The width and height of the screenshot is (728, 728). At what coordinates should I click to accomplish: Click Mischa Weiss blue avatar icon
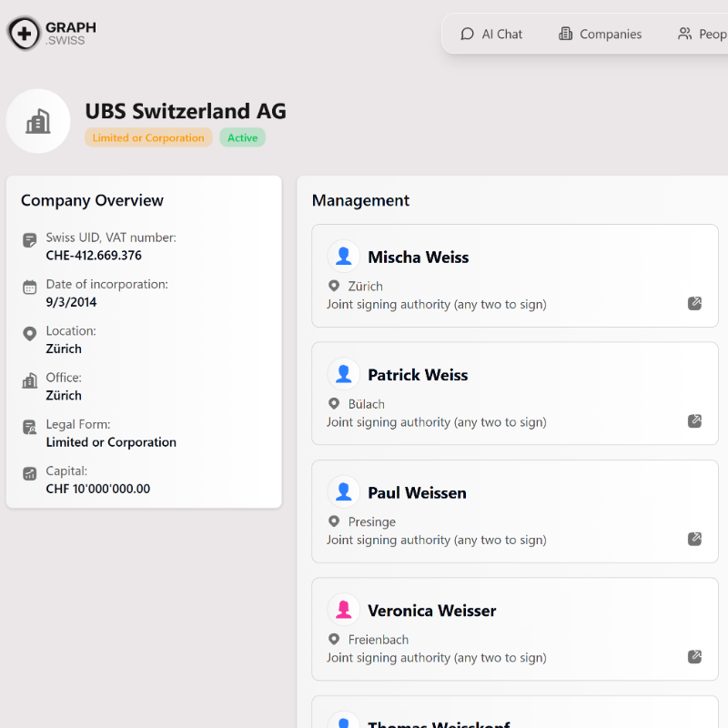coord(344,257)
